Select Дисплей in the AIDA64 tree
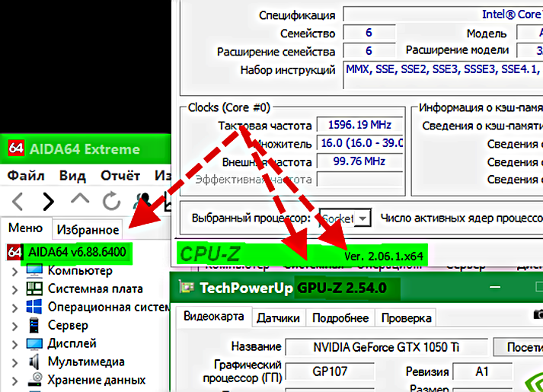The height and width of the screenshot is (392, 543). 72,343
